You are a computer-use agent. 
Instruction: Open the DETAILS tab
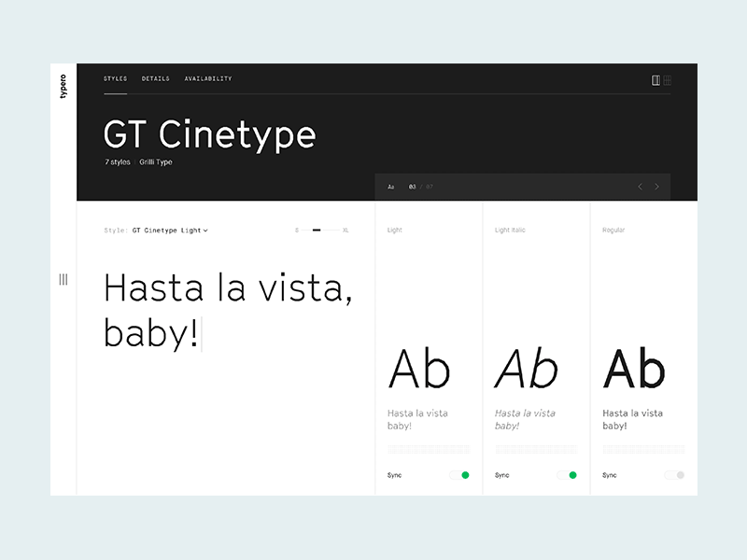tap(155, 78)
